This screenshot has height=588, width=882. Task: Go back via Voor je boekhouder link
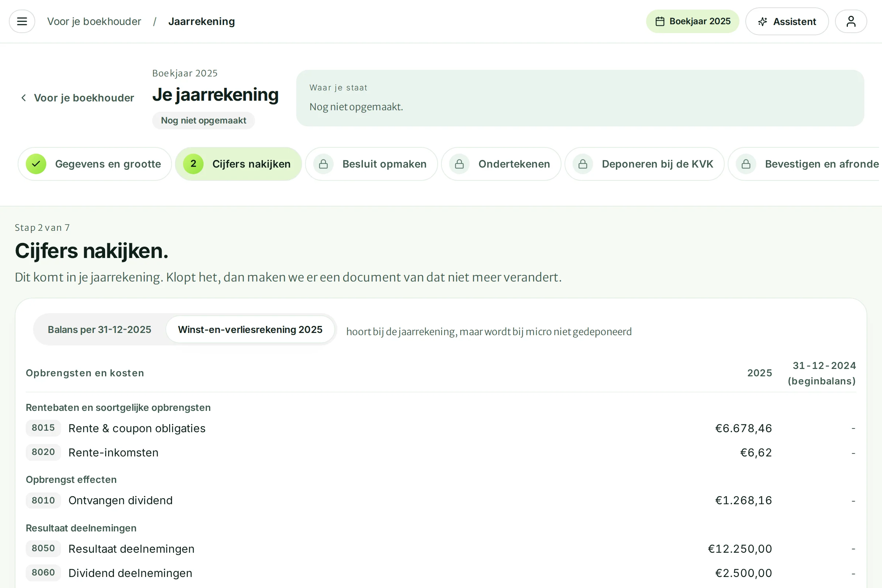pos(77,98)
